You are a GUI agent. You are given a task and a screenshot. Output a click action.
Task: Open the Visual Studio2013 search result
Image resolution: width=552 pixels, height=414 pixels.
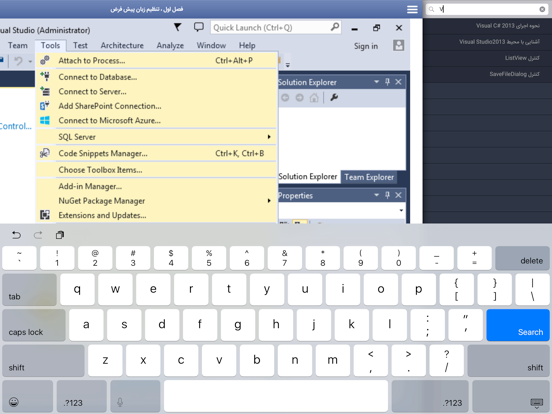pyautogui.click(x=488, y=42)
